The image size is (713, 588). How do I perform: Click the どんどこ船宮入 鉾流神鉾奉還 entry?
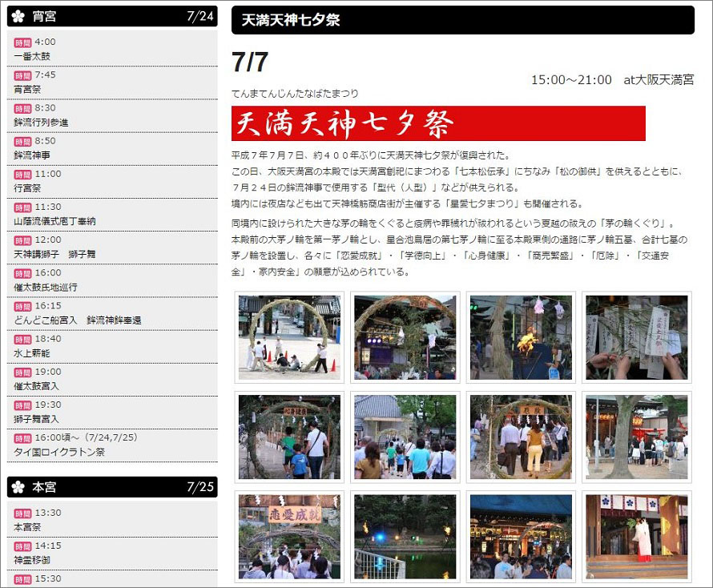pyautogui.click(x=77, y=320)
